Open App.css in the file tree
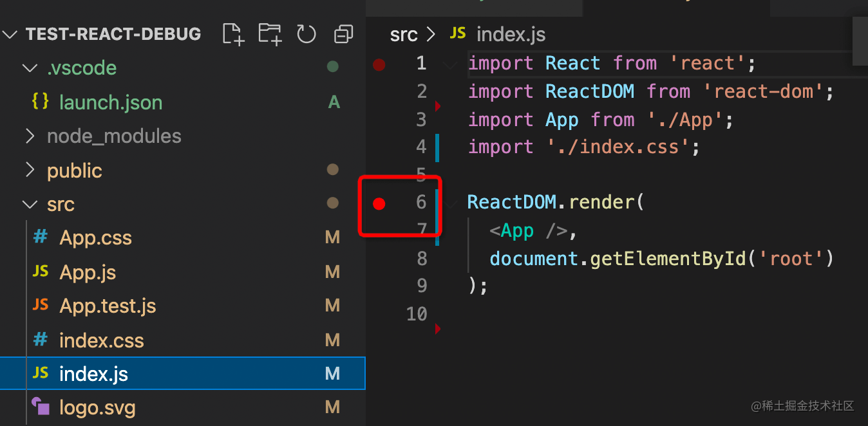The height and width of the screenshot is (426, 868). tap(95, 238)
